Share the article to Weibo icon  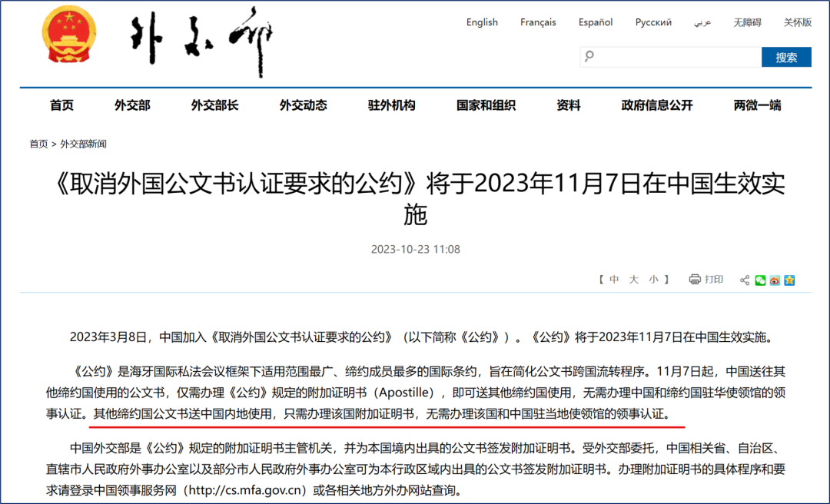tap(774, 281)
